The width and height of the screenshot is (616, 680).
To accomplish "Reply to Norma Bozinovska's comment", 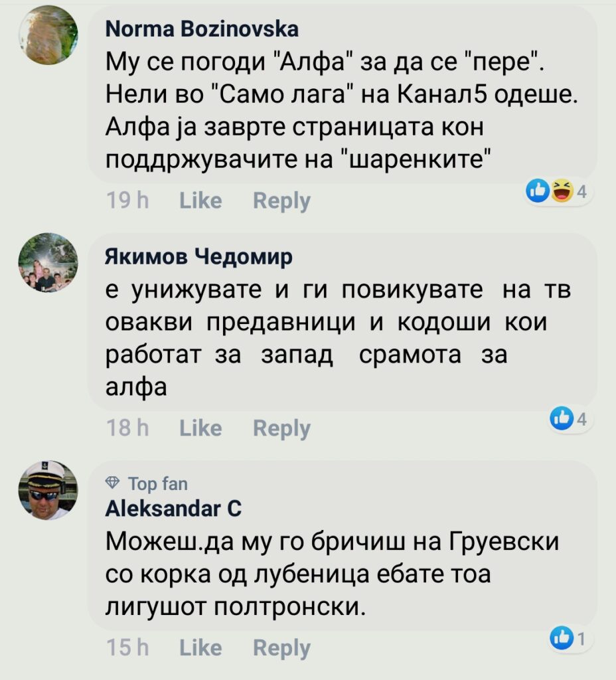I will (281, 201).
